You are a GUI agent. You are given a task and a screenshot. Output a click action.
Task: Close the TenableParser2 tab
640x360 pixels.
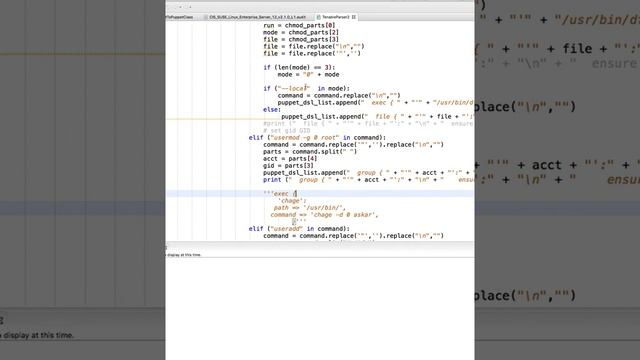(354, 17)
